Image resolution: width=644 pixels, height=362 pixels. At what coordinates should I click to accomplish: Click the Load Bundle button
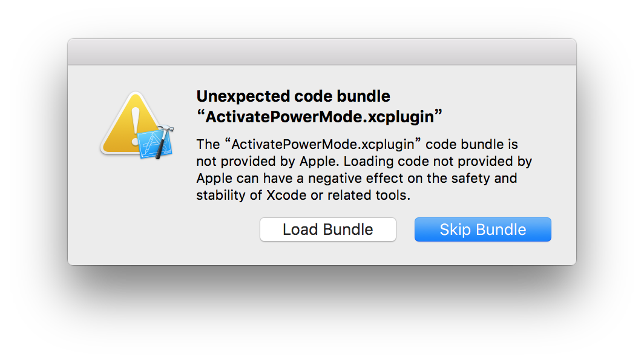[x=327, y=230]
